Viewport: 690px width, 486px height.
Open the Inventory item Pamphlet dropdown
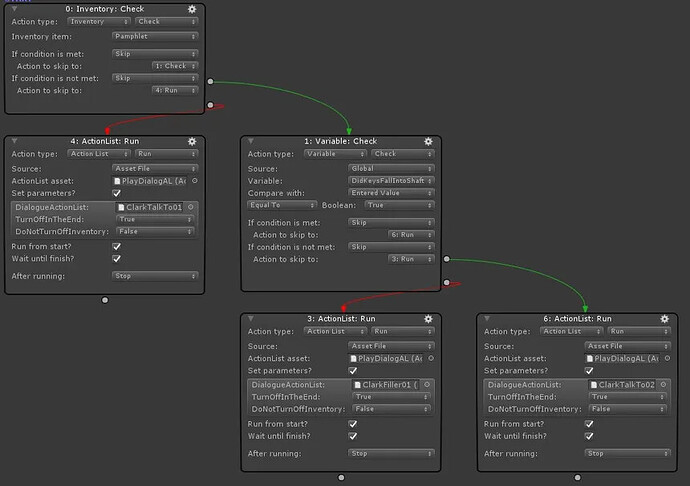pos(155,37)
